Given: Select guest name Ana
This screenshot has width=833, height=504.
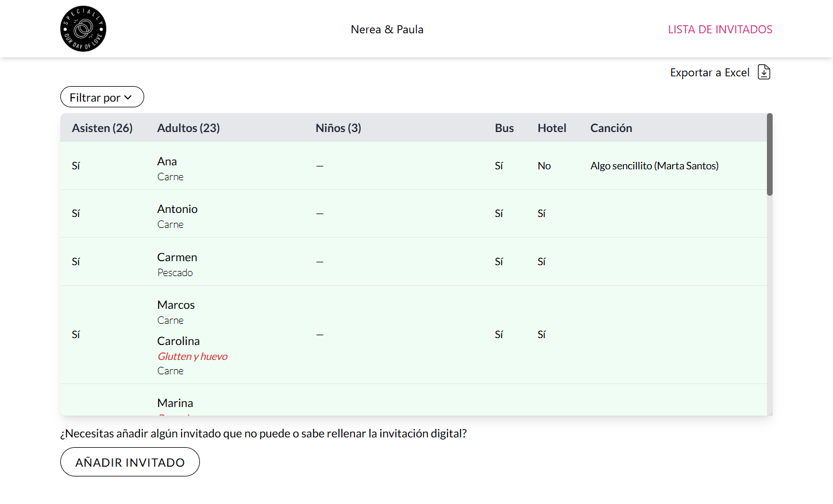Looking at the screenshot, I should [167, 161].
